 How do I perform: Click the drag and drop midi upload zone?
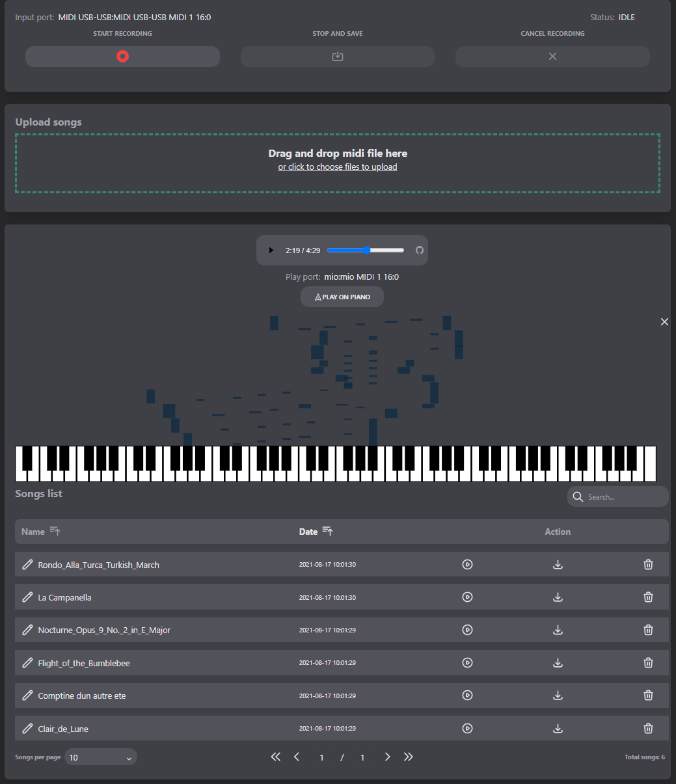click(x=338, y=163)
